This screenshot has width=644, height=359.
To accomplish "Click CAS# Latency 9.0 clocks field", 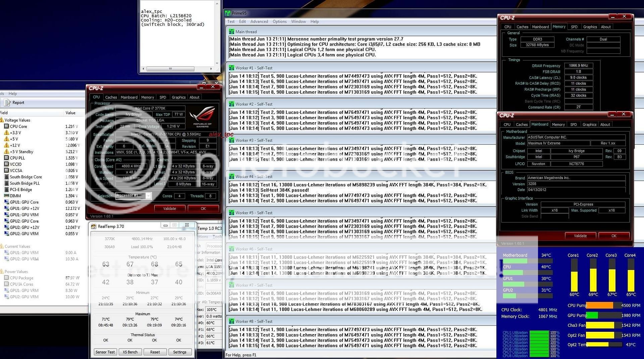I will (x=579, y=78).
